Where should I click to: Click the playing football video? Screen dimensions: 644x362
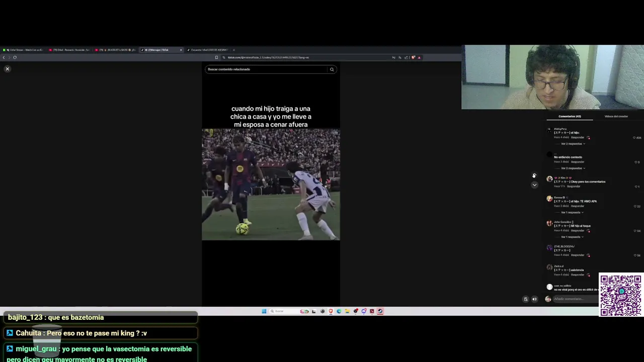[271, 184]
